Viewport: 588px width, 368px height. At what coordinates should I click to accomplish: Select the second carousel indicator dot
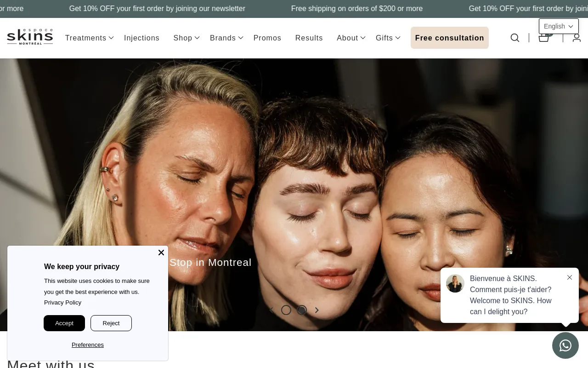[x=302, y=310]
